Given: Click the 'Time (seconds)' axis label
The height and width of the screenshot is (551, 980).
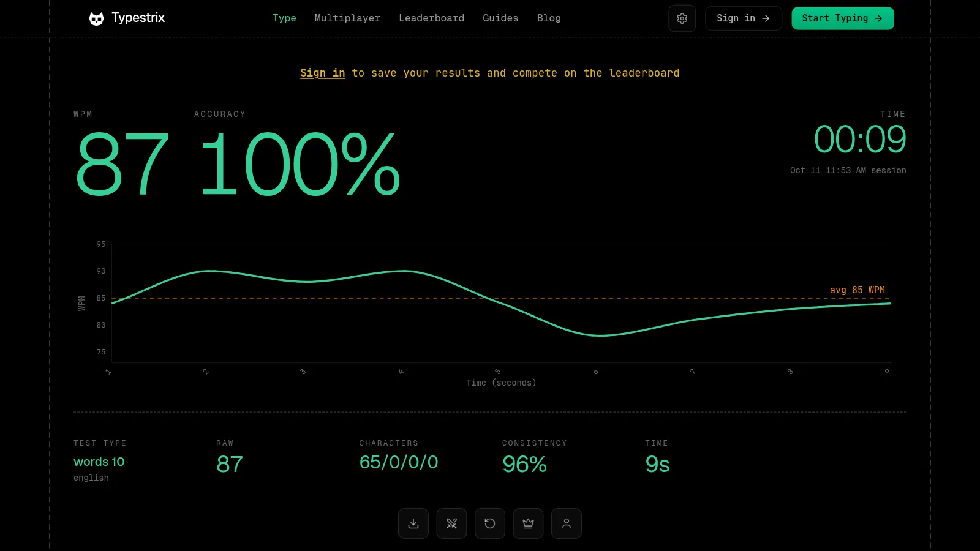Looking at the screenshot, I should [501, 383].
